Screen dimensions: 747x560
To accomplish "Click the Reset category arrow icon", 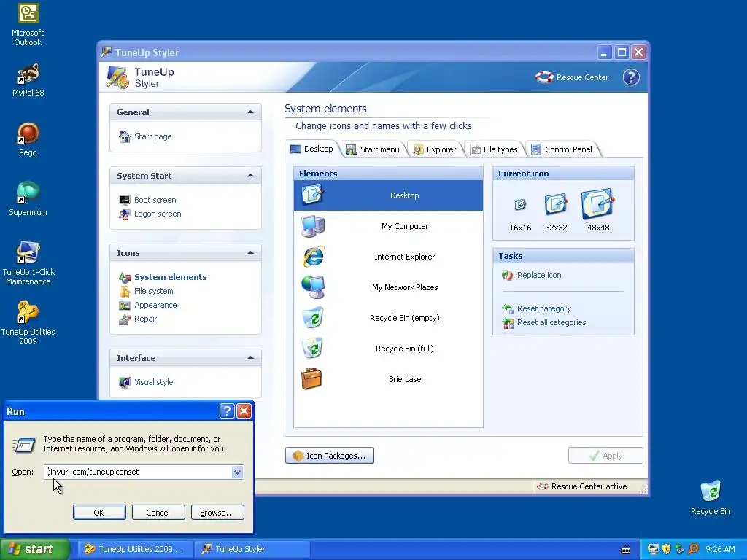I will coord(508,308).
